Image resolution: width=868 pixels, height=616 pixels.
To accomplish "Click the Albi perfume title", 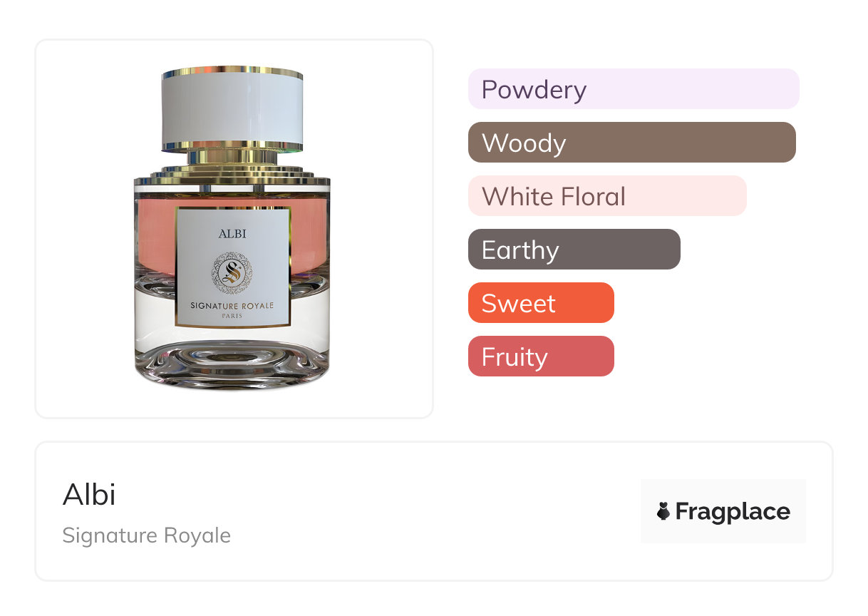I will click(89, 495).
